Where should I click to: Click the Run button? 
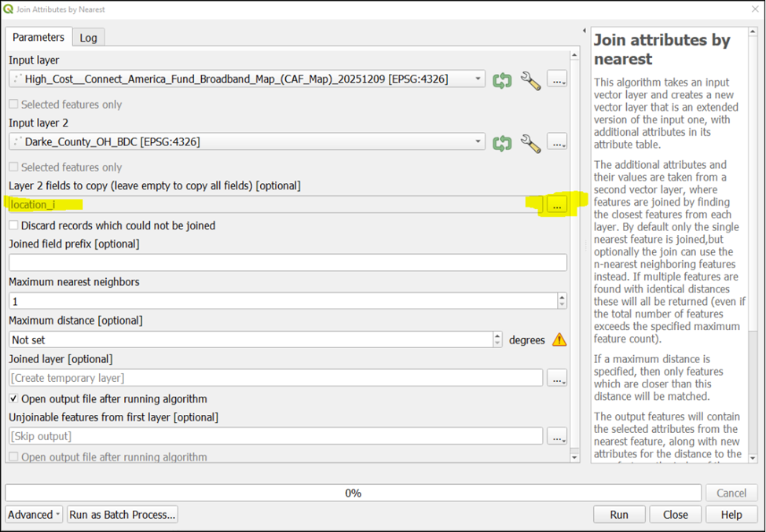619,515
